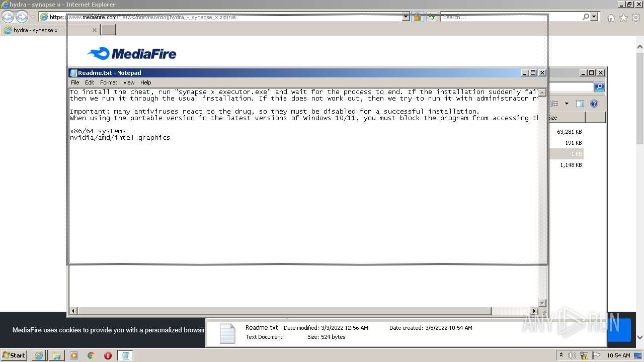This screenshot has width=644, height=362.
Task: Open Notepad Help menu
Action: [x=145, y=82]
